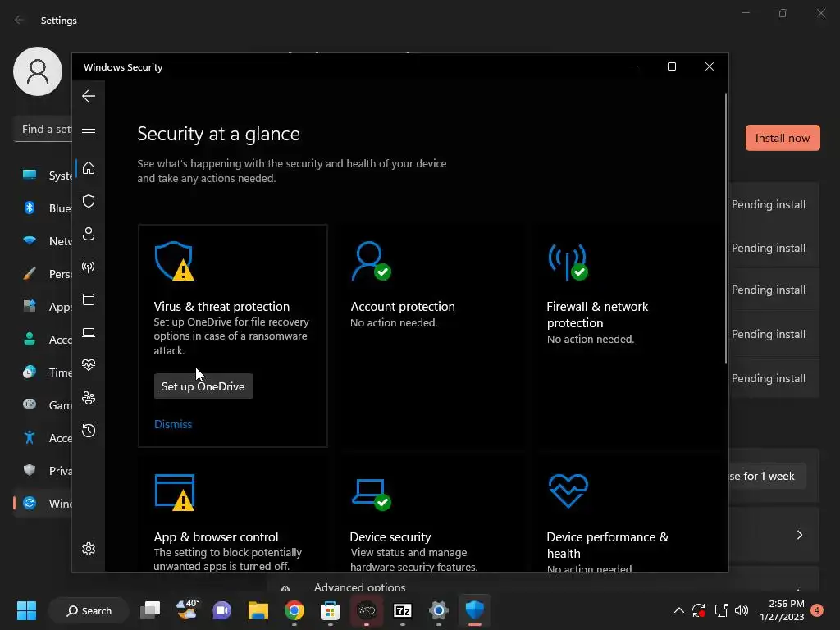
Task: Open Device performance heart sidebar icon
Action: click(89, 365)
